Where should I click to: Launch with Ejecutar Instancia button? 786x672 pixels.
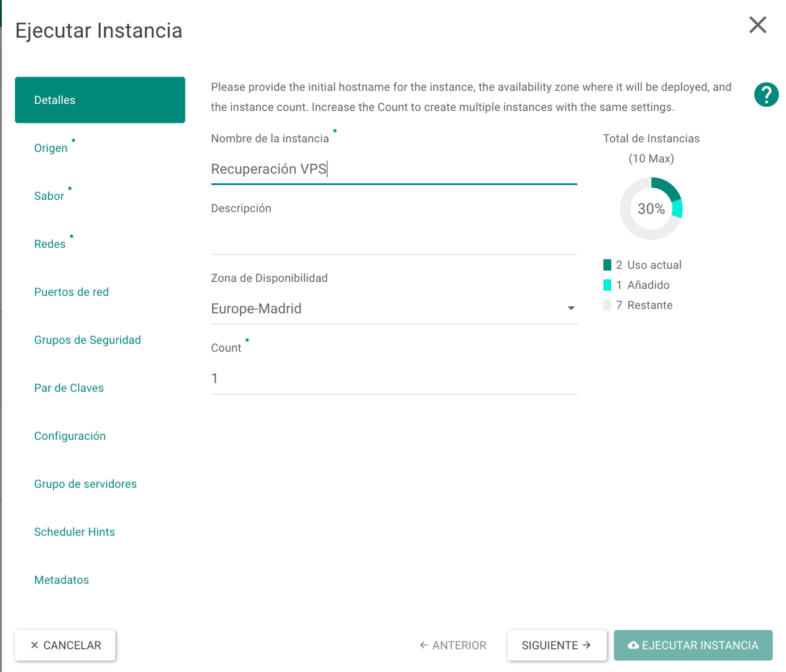[693, 645]
